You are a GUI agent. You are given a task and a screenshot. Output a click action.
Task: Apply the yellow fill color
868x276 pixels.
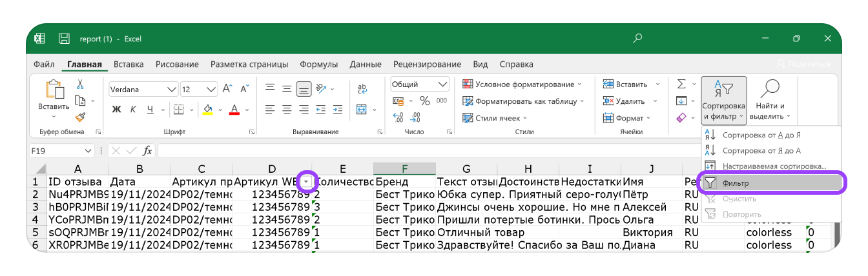207,109
